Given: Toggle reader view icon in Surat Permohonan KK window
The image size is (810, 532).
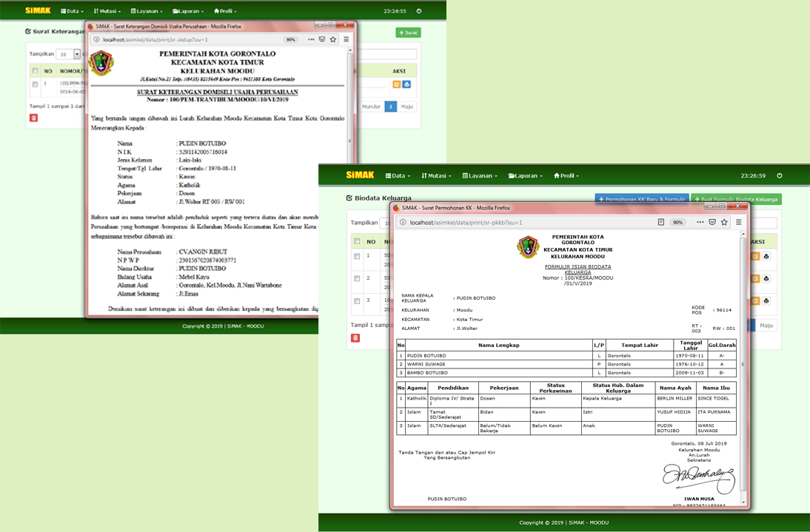Looking at the screenshot, I should click(x=660, y=222).
